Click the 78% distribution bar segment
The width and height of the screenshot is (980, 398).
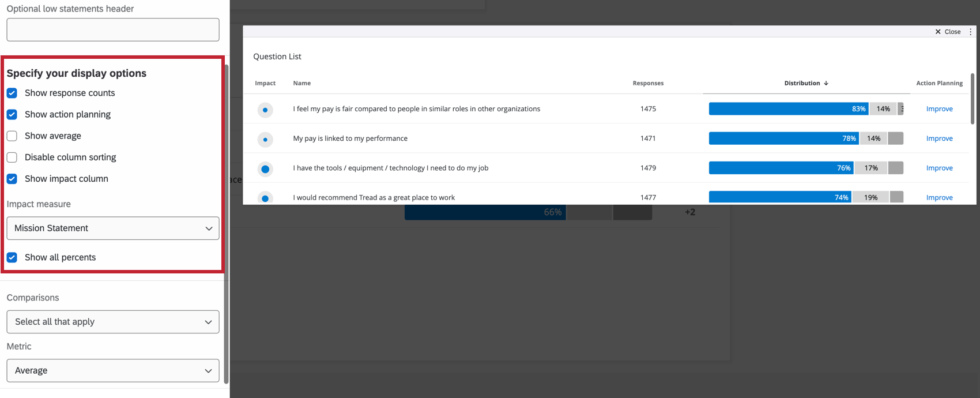(784, 138)
